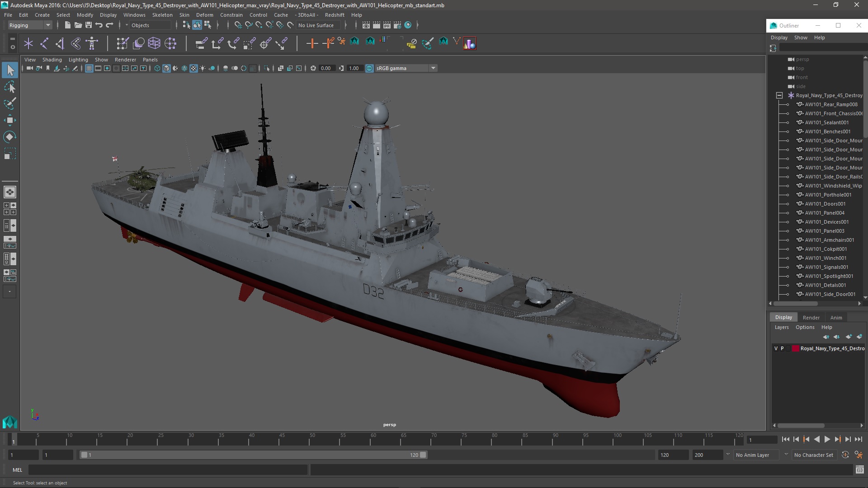868x488 pixels.
Task: Click the orange plus locator icon
Action: (312, 43)
